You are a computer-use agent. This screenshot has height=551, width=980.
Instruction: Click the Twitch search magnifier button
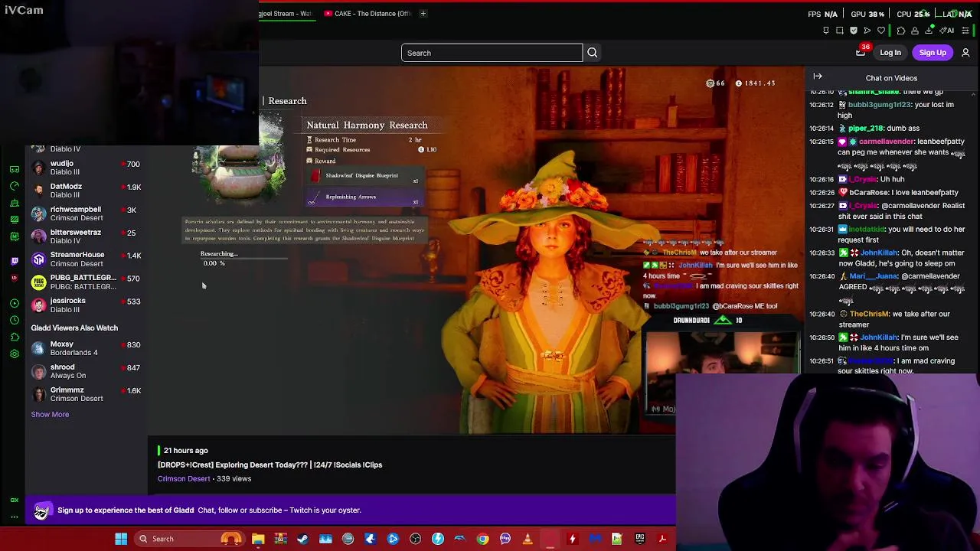pos(593,53)
